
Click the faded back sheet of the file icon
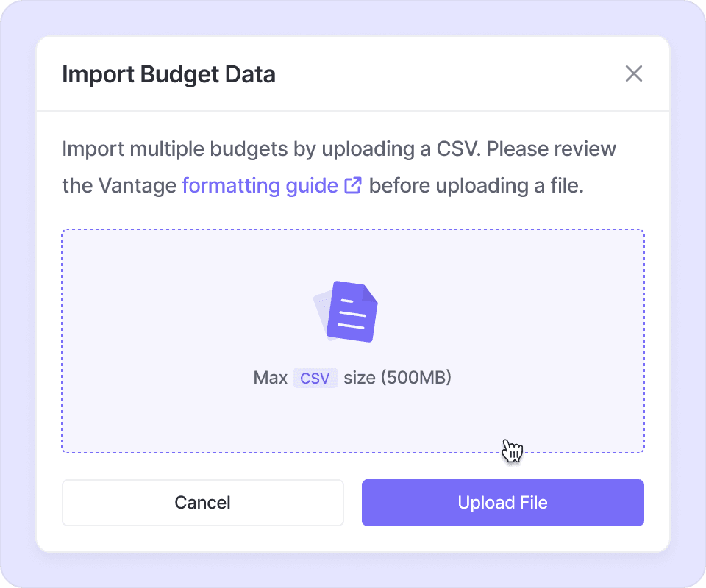click(320, 310)
